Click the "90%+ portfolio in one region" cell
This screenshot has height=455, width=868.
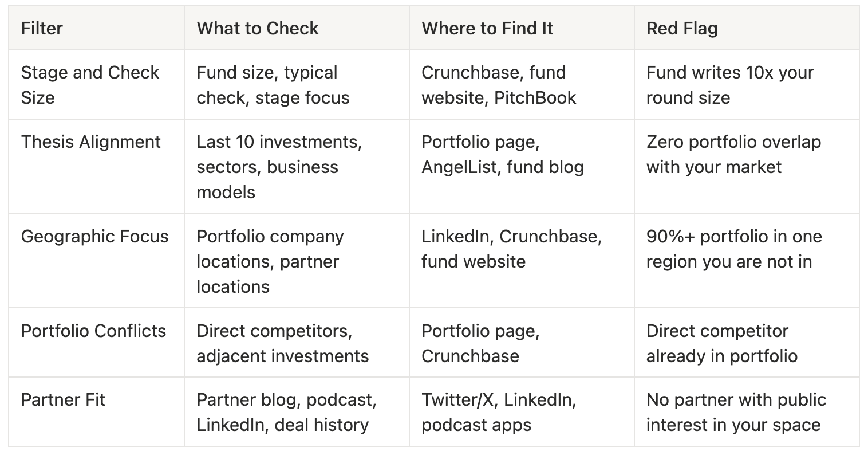[x=734, y=249]
